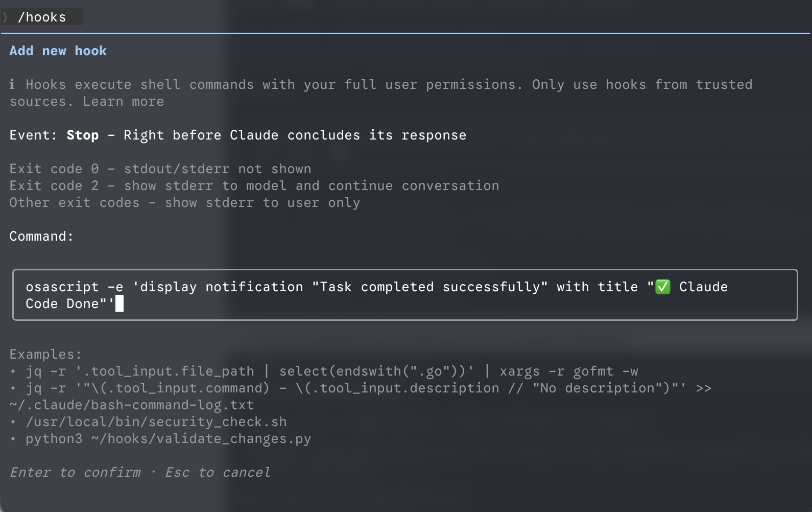This screenshot has width=812, height=512.
Task: Click the Add new hook heading
Action: coord(58,51)
